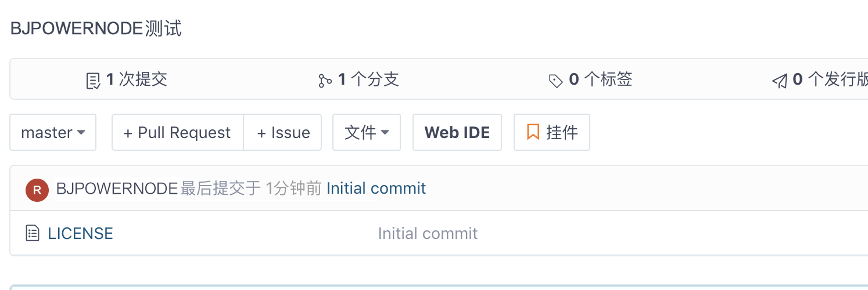Click the orange bookmark icon on 挂件

point(533,132)
